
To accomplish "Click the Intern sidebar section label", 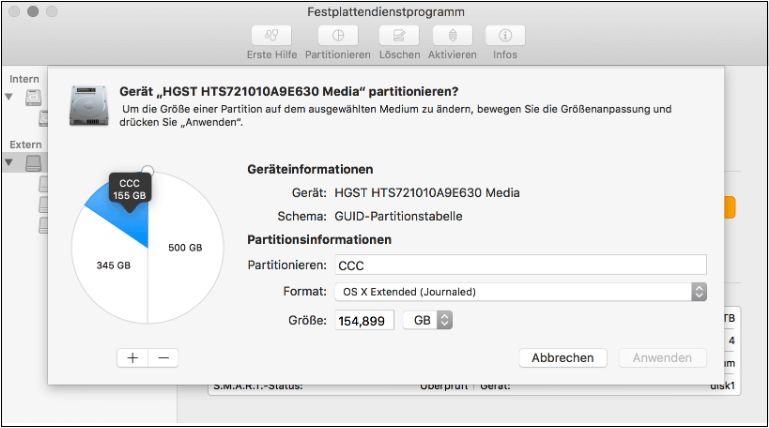I will click(24, 79).
